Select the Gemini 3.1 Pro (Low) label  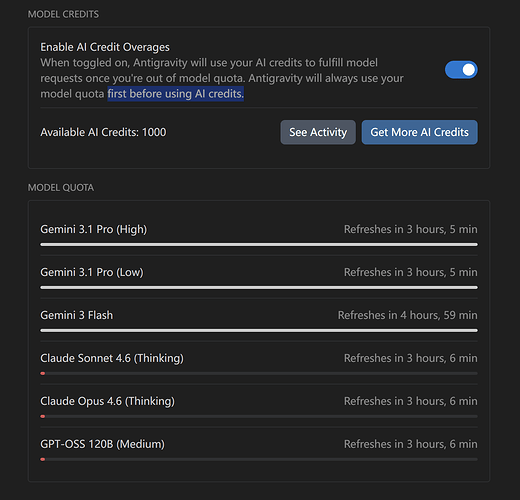click(x=92, y=272)
